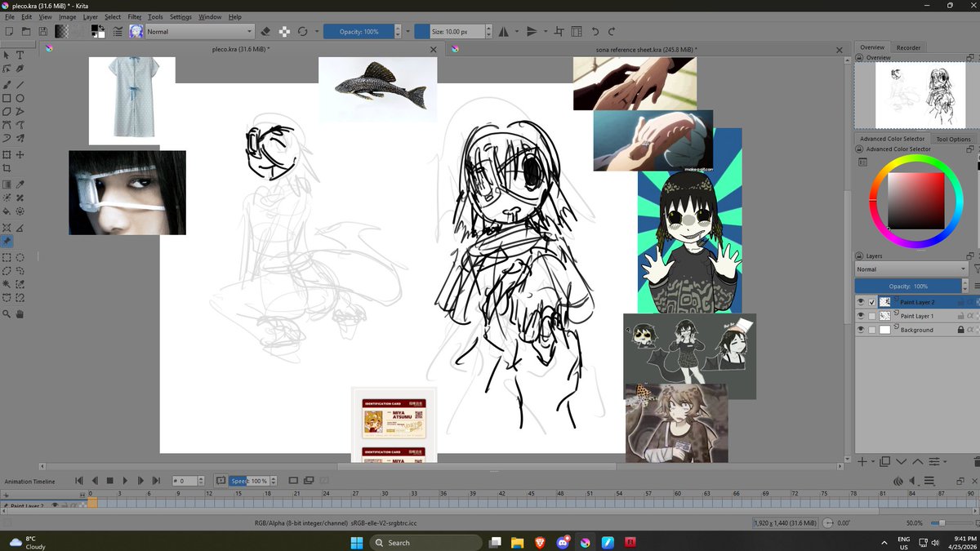Image resolution: width=980 pixels, height=551 pixels.
Task: Expand the add-layer arrow menu
Action: tap(873, 461)
